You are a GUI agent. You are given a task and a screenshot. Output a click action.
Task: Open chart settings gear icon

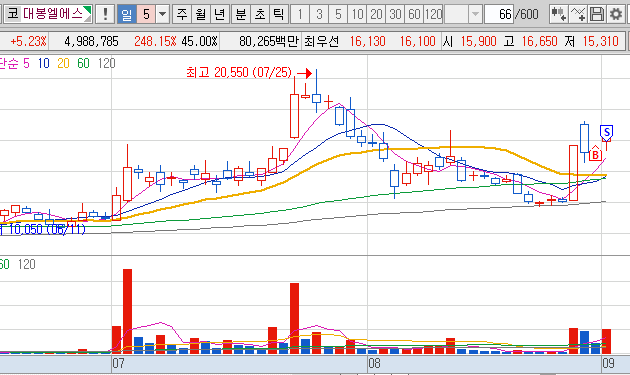coord(616,14)
